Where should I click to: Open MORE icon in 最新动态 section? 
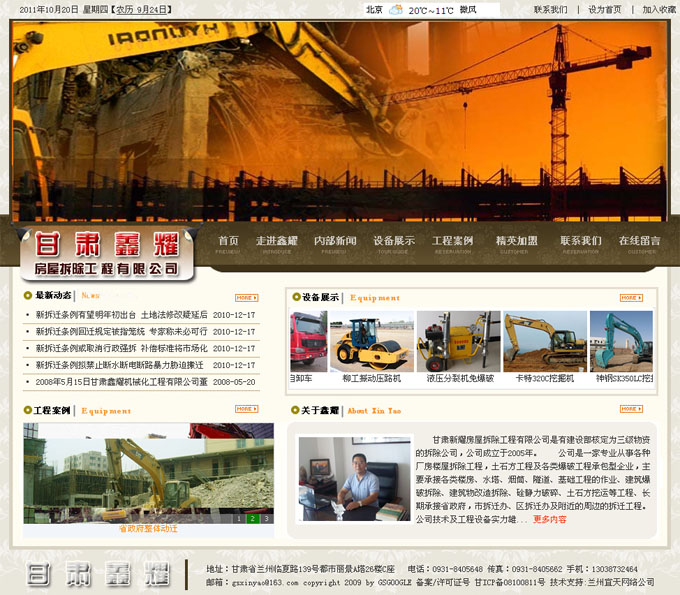point(246,297)
